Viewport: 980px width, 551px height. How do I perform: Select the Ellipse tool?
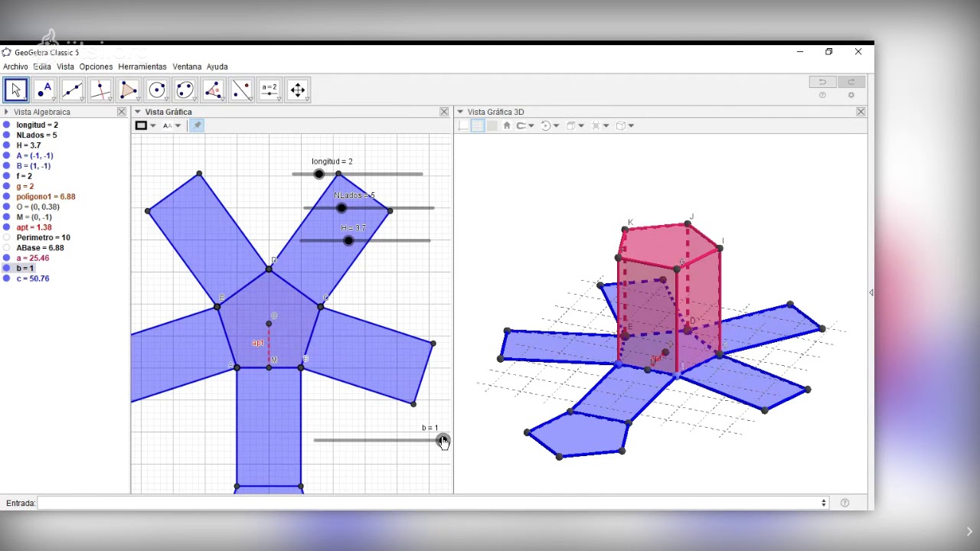[185, 90]
